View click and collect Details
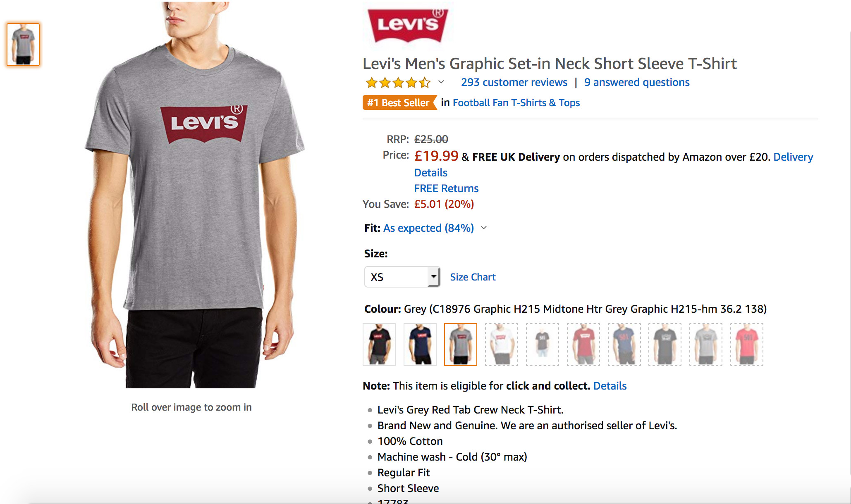Screen dimensions: 851x504 coord(610,385)
